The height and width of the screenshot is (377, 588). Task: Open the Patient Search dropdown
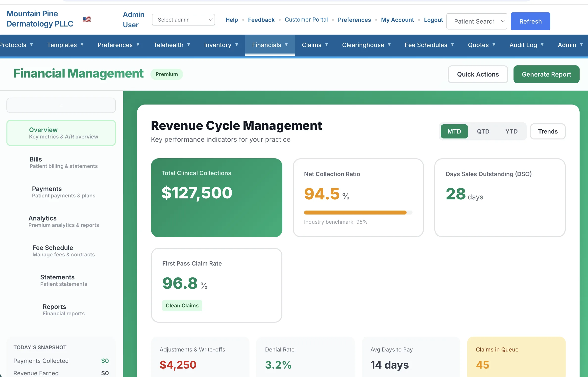click(x=477, y=21)
